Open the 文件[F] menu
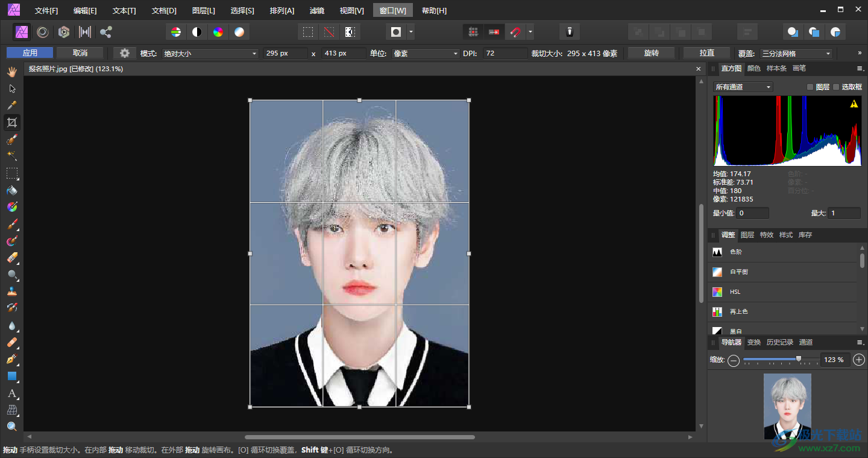 click(x=46, y=11)
